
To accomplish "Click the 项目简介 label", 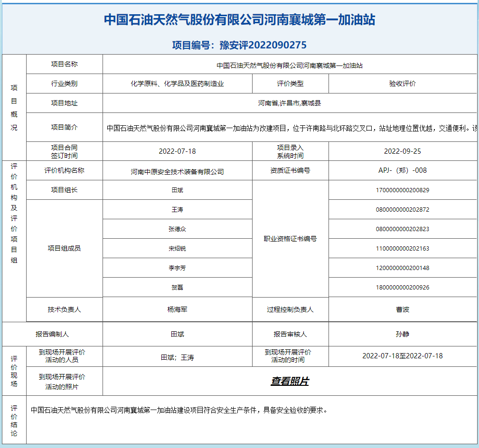I will coord(64,127).
